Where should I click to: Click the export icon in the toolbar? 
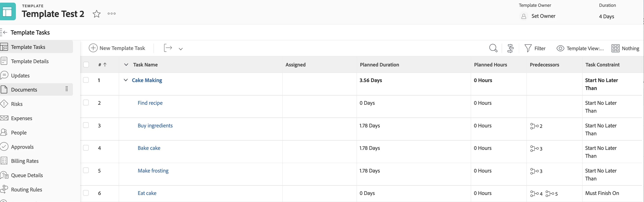pyautogui.click(x=168, y=48)
